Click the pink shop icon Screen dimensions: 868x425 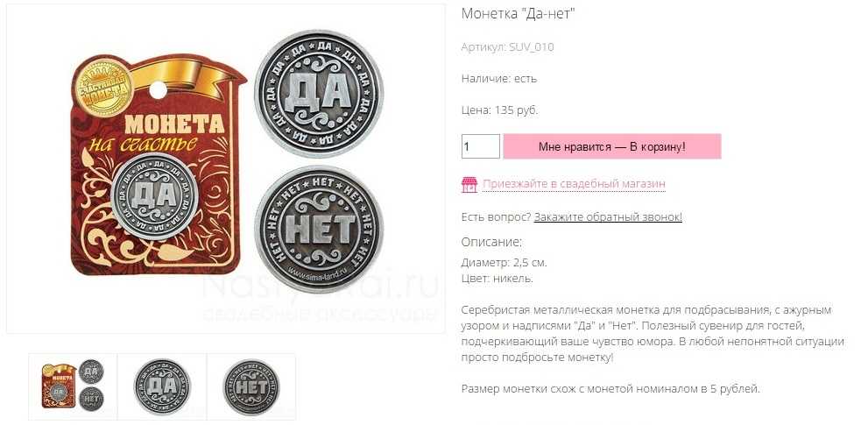tap(469, 185)
